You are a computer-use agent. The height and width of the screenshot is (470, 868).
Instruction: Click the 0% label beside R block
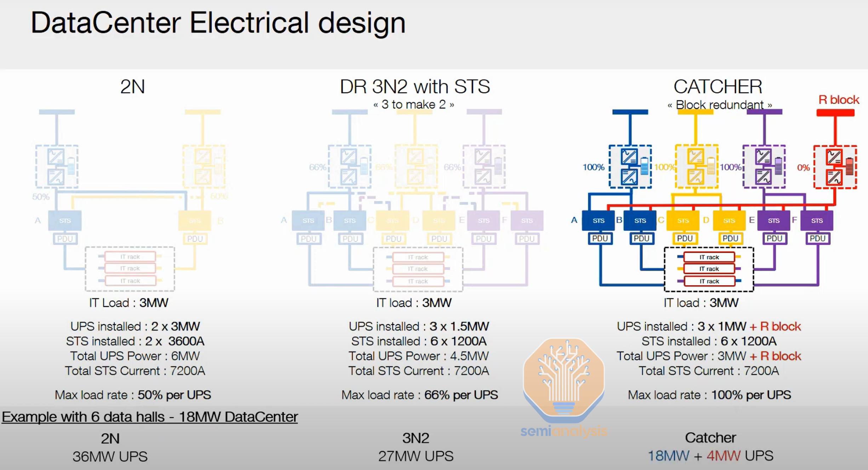pos(803,168)
